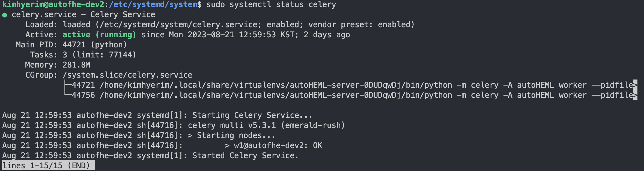
Task: Click the CGroup path /system.slice/celery.service
Action: pyautogui.click(x=127, y=75)
